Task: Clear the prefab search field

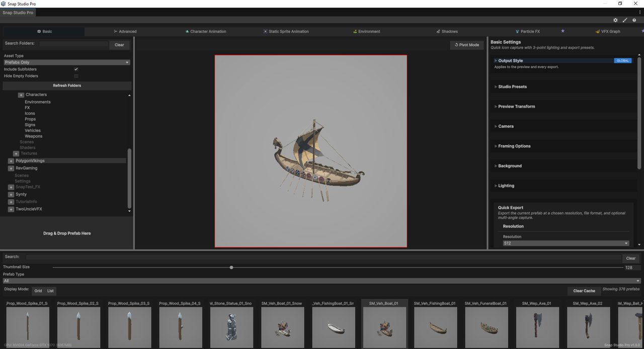Action: coord(630,258)
